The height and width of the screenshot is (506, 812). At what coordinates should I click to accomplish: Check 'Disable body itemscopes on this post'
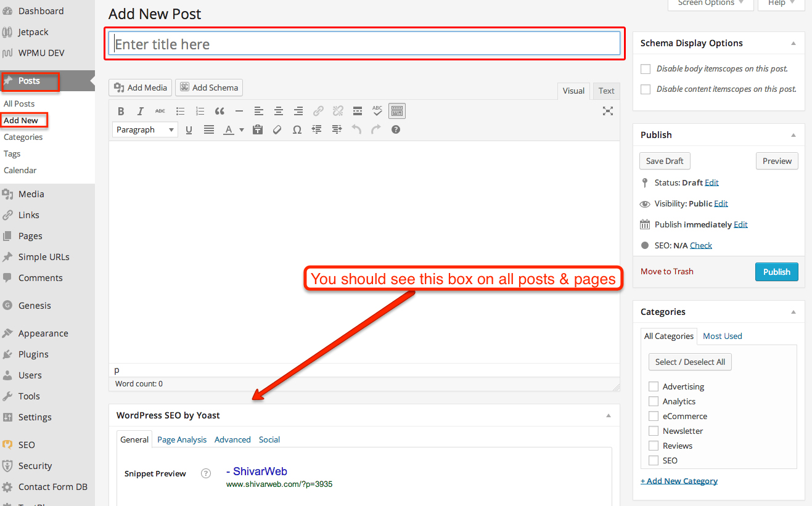pyautogui.click(x=646, y=69)
